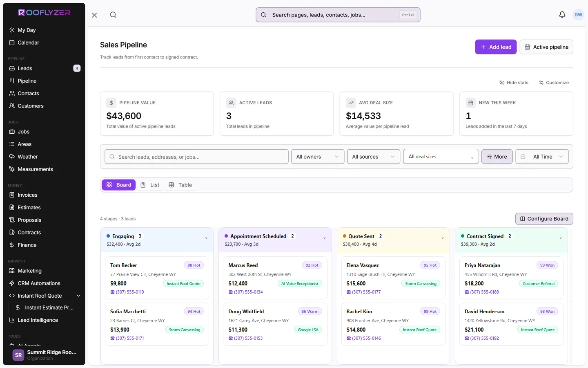Screen dimensions: 588x368
Task: Collapse Quote Sent stage column
Action: point(443,238)
